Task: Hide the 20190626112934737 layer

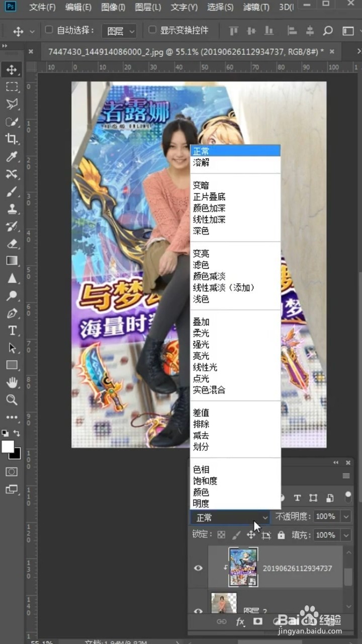Action: 199,568
